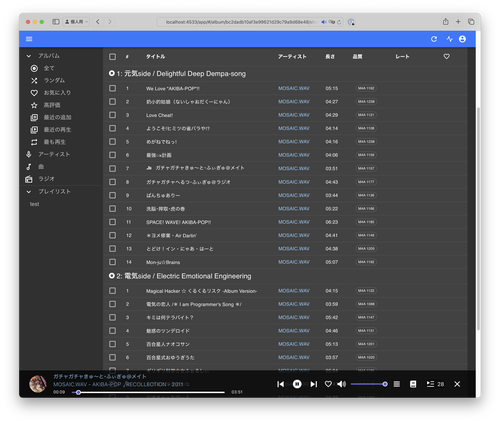The image size is (500, 423).
Task: Click MOSAIC.WAV artist link for Magical Hacker
Action: 294,291
